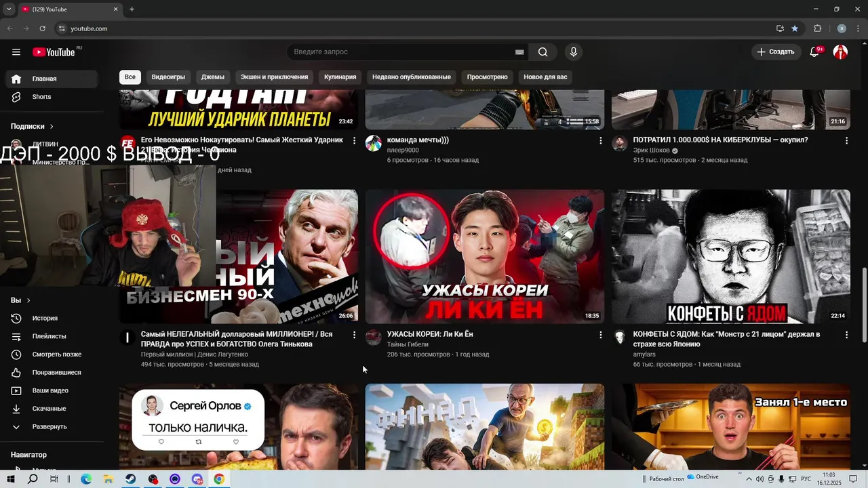This screenshot has height=488, width=868.
Task: Go to the YouTube logo home link
Action: 54,52
